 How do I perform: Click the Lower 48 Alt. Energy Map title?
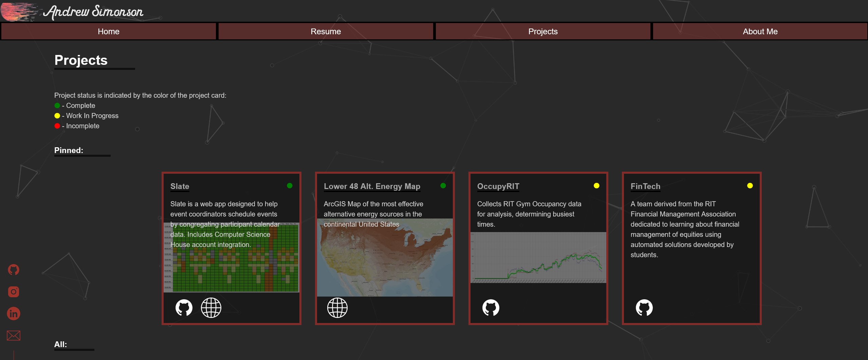click(x=372, y=186)
